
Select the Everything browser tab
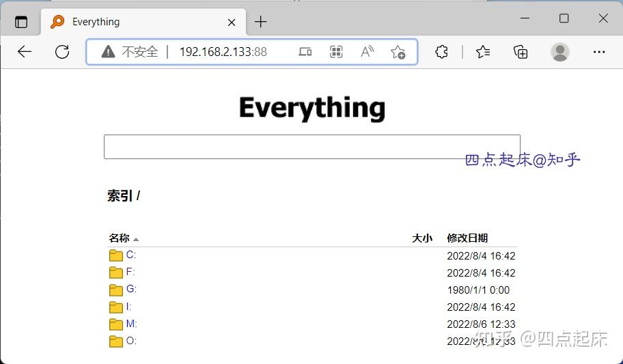[143, 22]
